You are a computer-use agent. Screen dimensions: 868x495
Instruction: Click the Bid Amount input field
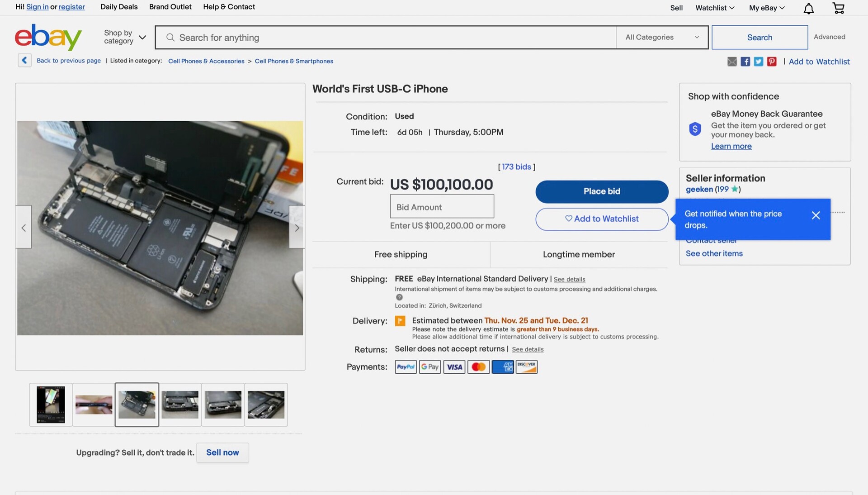(x=442, y=207)
